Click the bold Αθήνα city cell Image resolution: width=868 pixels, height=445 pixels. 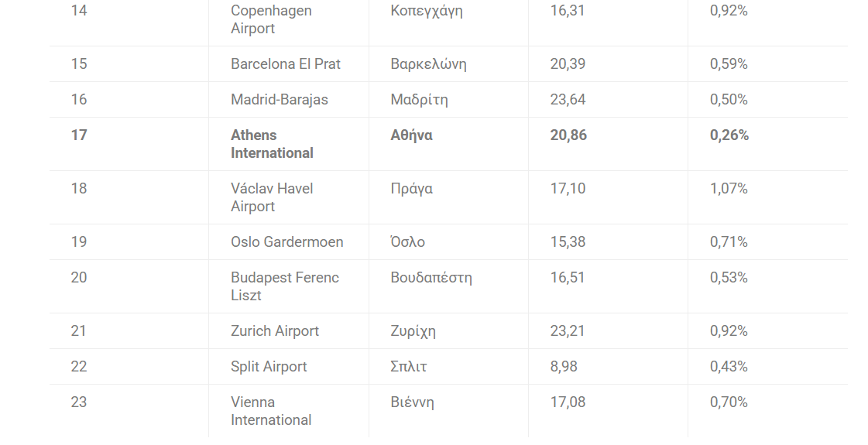pos(411,135)
